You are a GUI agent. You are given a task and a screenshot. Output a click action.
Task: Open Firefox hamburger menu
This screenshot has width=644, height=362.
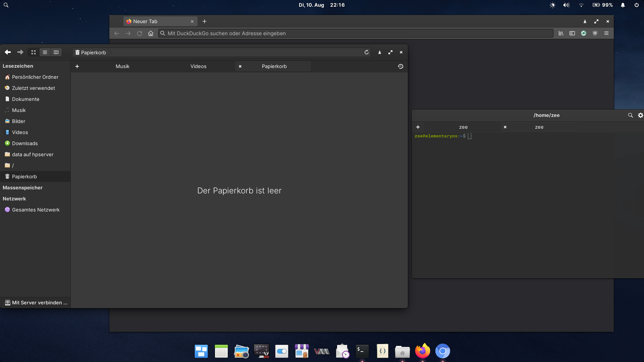[606, 33]
